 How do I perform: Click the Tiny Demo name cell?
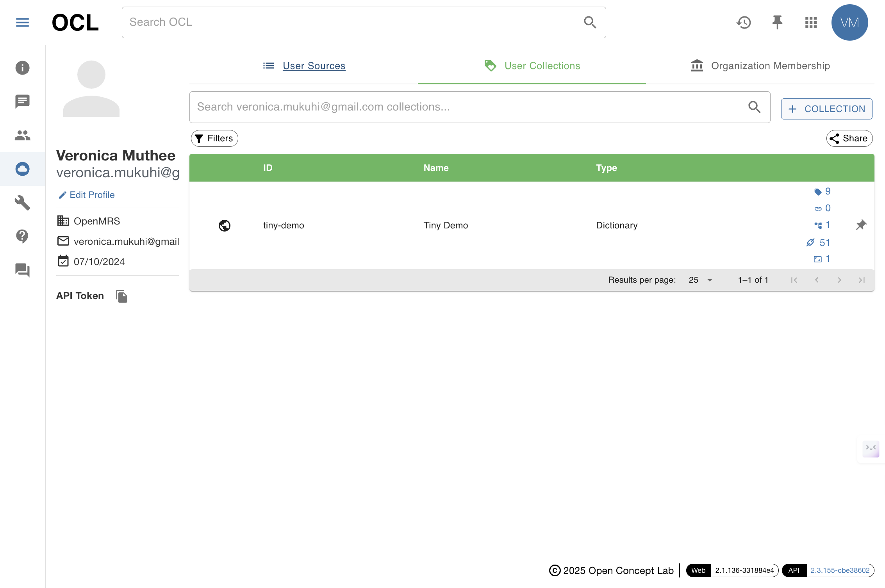446,225
